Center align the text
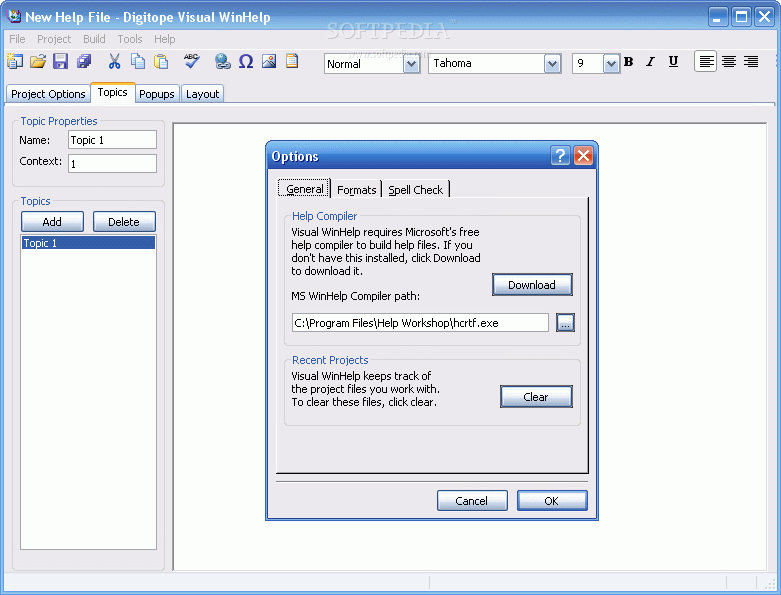The width and height of the screenshot is (781, 595). [x=729, y=62]
